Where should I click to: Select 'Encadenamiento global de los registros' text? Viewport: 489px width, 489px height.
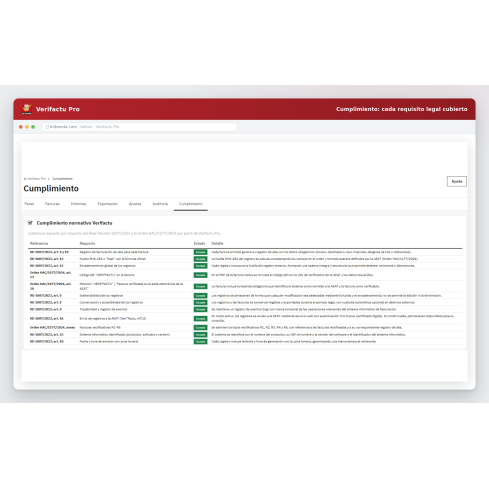coord(107,266)
